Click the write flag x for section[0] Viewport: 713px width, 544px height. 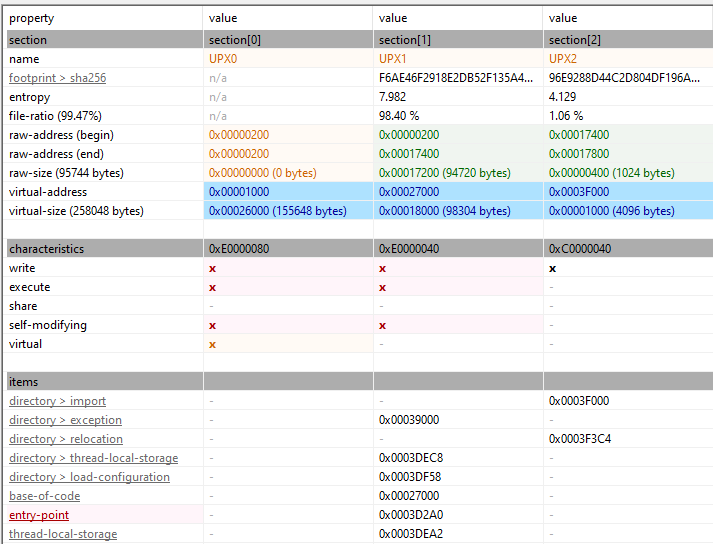point(212,269)
